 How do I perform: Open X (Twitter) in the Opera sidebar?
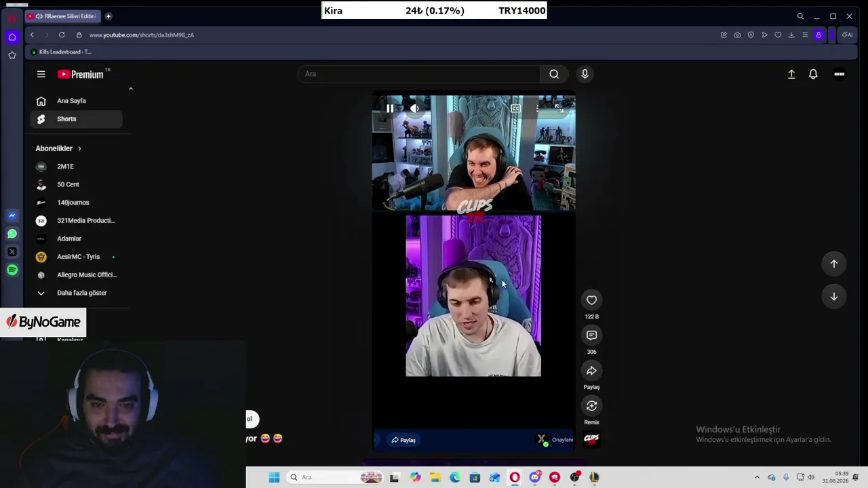point(12,252)
